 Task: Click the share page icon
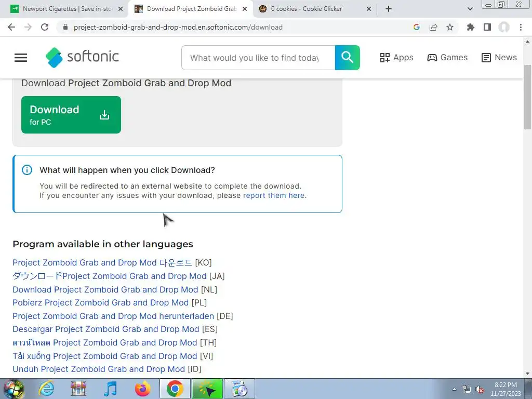tap(433, 27)
